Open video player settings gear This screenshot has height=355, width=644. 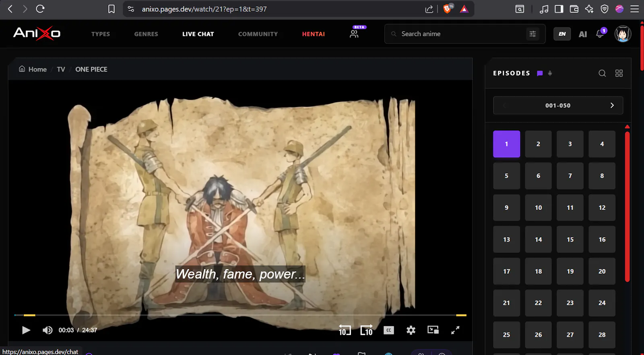coord(411,330)
